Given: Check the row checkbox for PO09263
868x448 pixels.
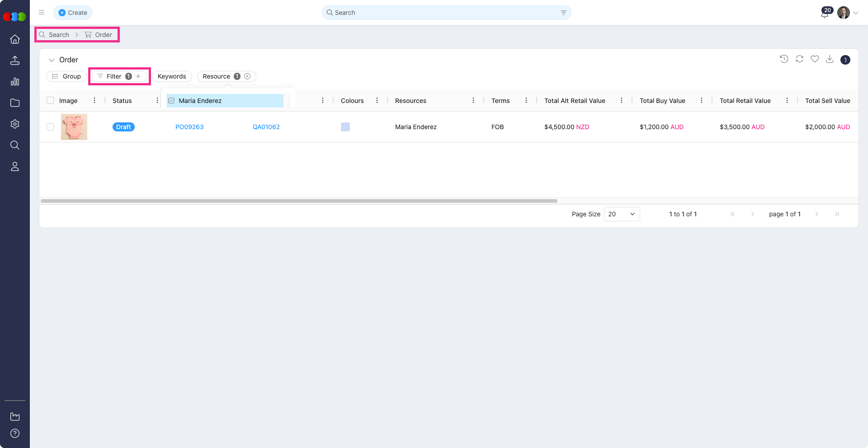Looking at the screenshot, I should click(50, 127).
